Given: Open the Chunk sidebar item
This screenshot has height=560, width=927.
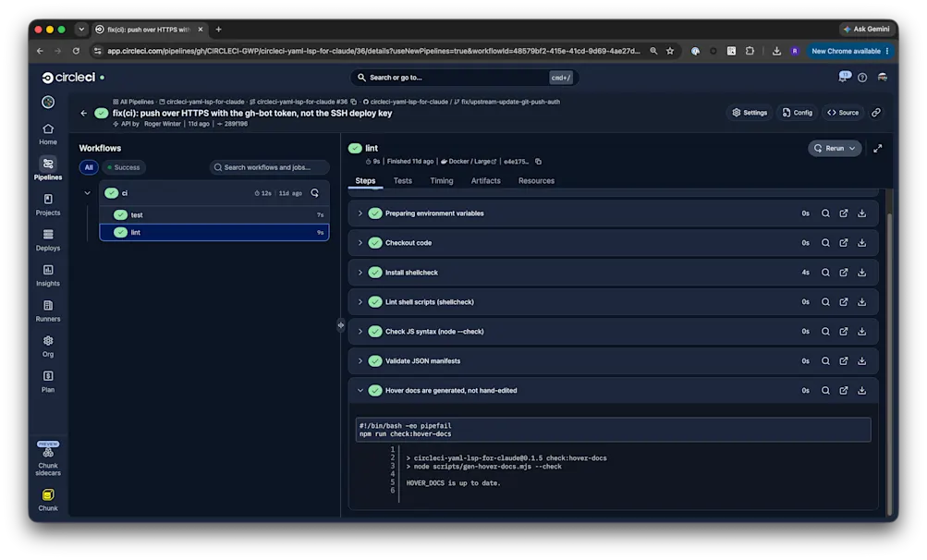Looking at the screenshot, I should (x=48, y=500).
